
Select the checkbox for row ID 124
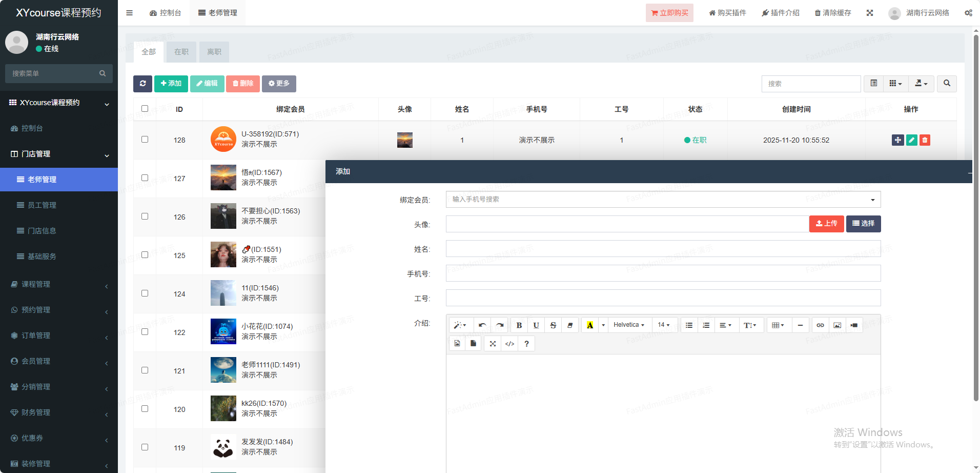145,293
